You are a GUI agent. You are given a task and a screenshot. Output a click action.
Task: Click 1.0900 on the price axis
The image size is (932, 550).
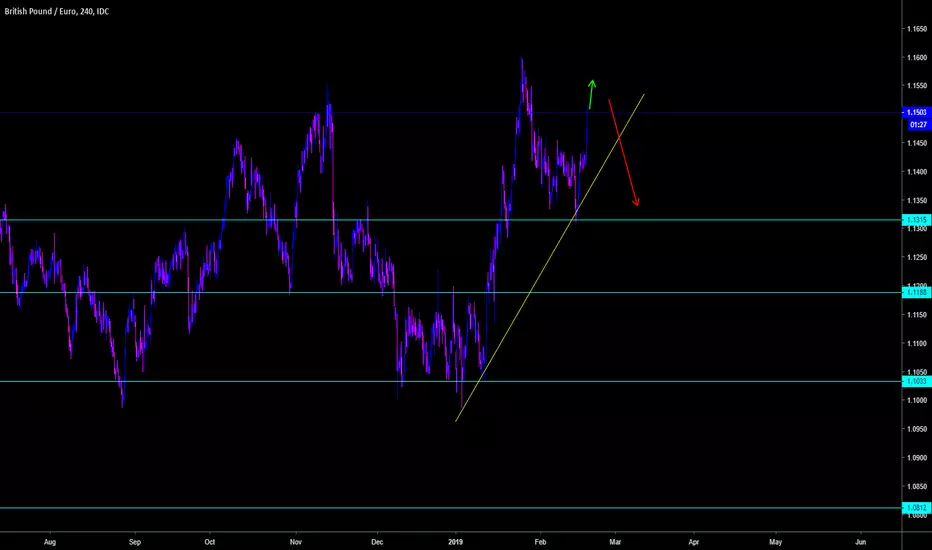click(x=917, y=458)
